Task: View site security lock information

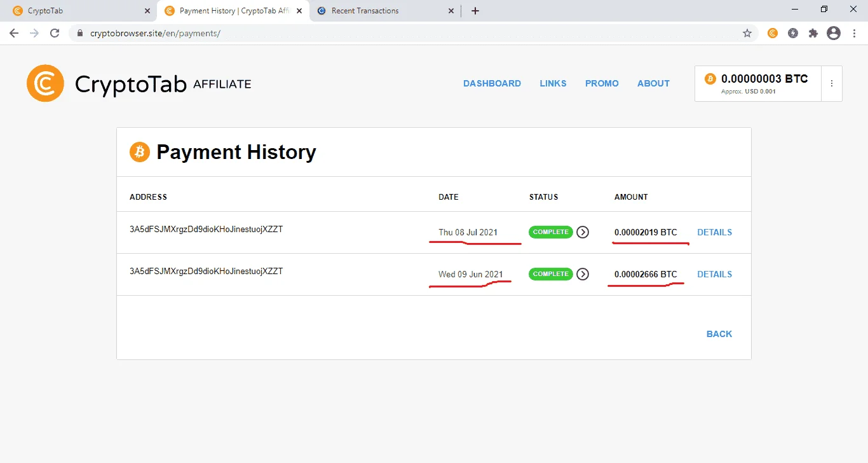Action: [80, 33]
